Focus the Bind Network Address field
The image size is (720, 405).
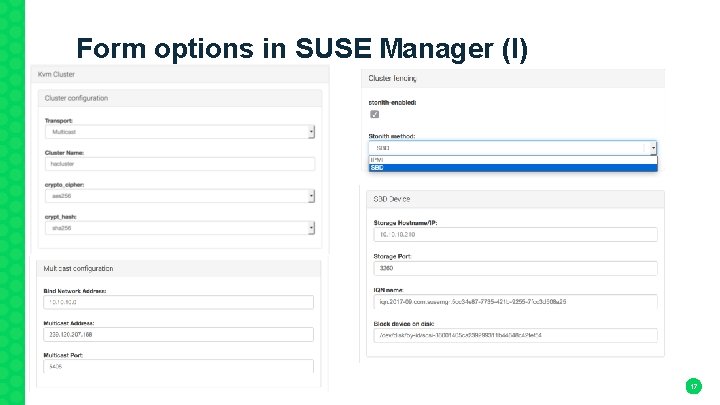pyautogui.click(x=180, y=301)
